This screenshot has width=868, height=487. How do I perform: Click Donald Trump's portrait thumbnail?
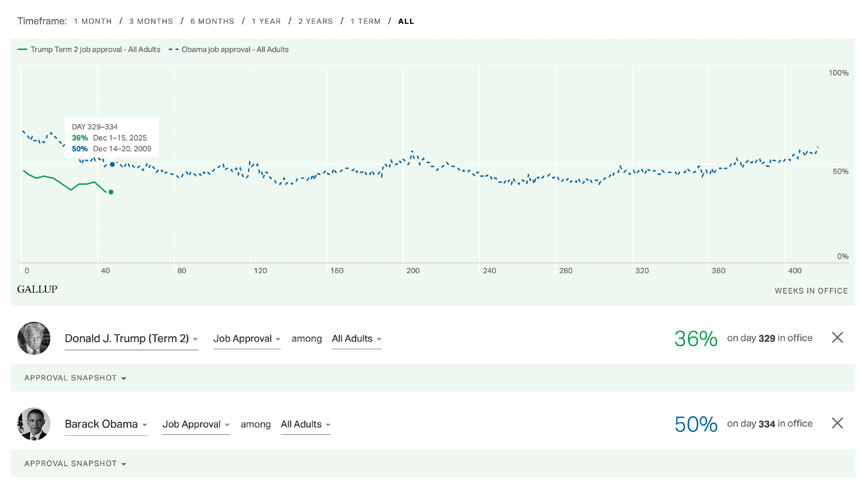pos(34,338)
